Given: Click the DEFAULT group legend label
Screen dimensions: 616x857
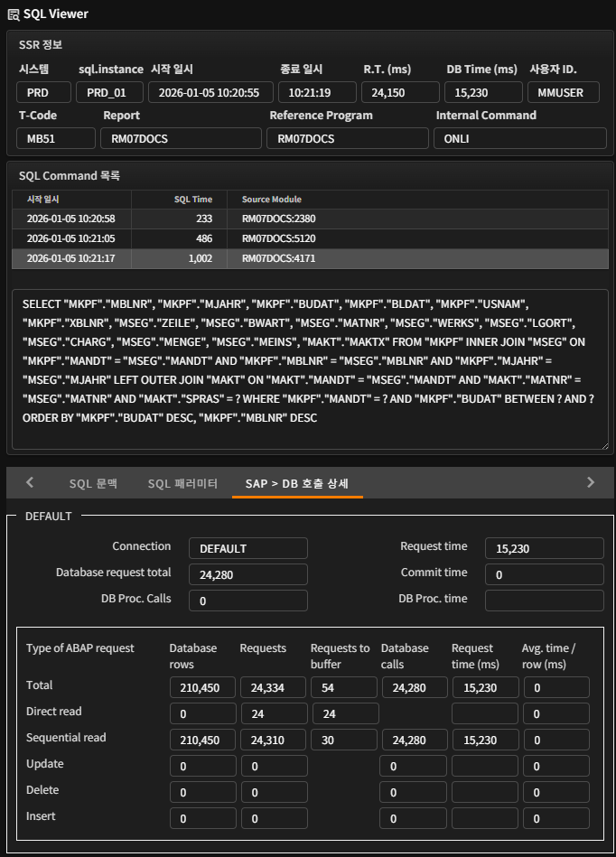Looking at the screenshot, I should (x=49, y=516).
